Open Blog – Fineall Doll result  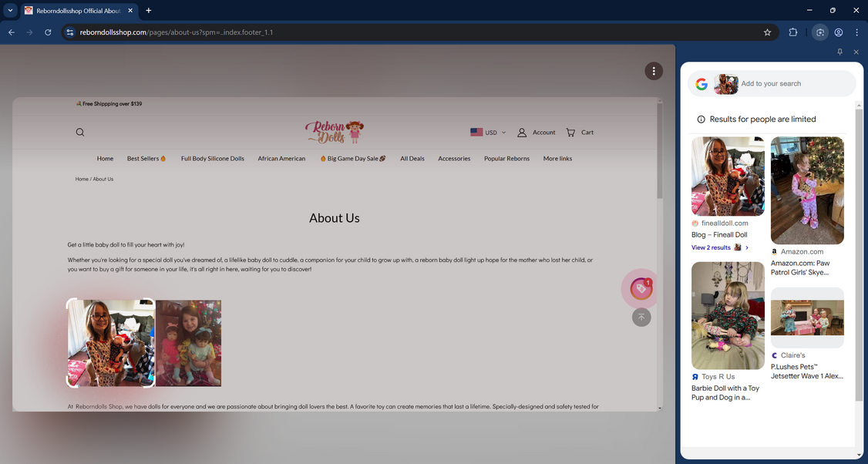[719, 235]
